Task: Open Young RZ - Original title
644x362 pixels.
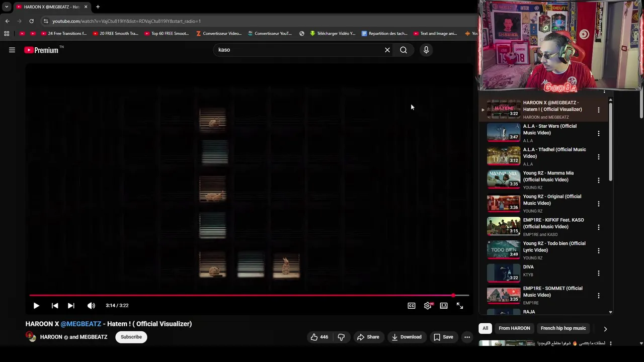Action: tap(552, 200)
